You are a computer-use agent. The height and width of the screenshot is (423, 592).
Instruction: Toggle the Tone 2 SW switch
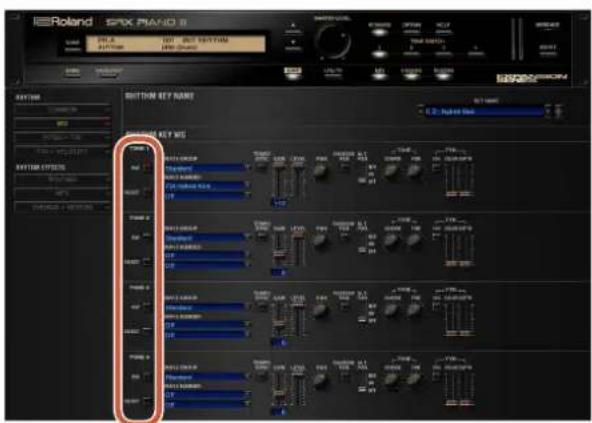click(x=147, y=237)
